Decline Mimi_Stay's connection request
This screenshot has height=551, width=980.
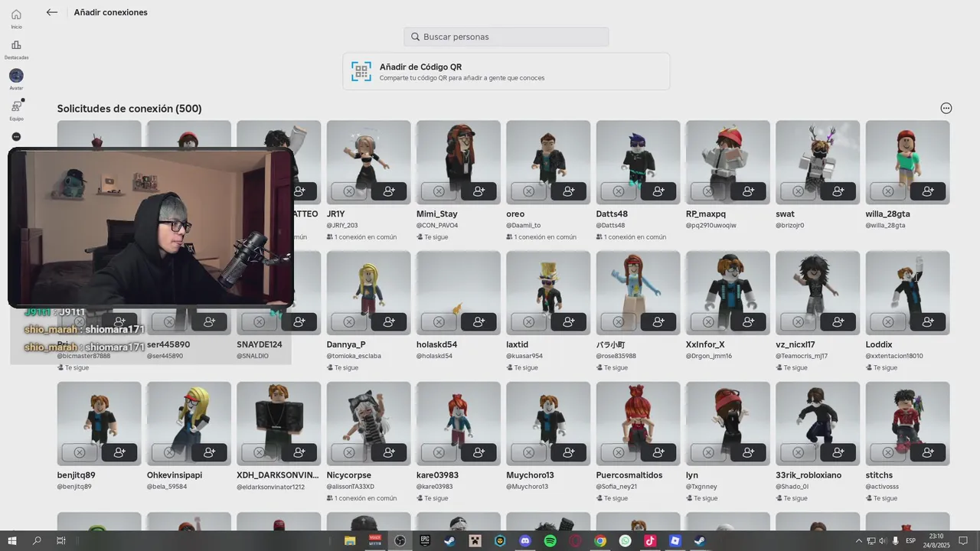coord(439,191)
